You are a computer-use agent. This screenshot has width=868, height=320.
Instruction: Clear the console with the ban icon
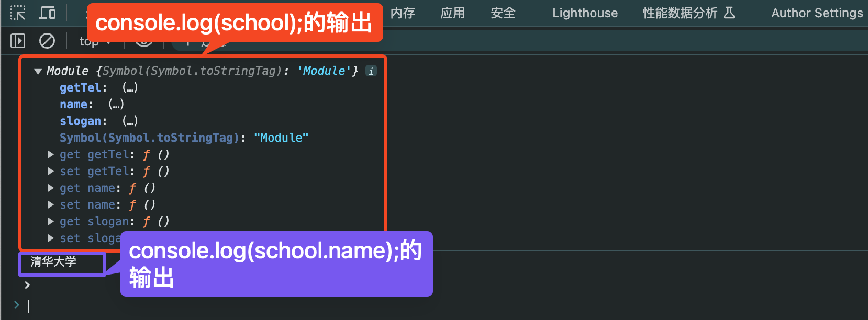(47, 41)
